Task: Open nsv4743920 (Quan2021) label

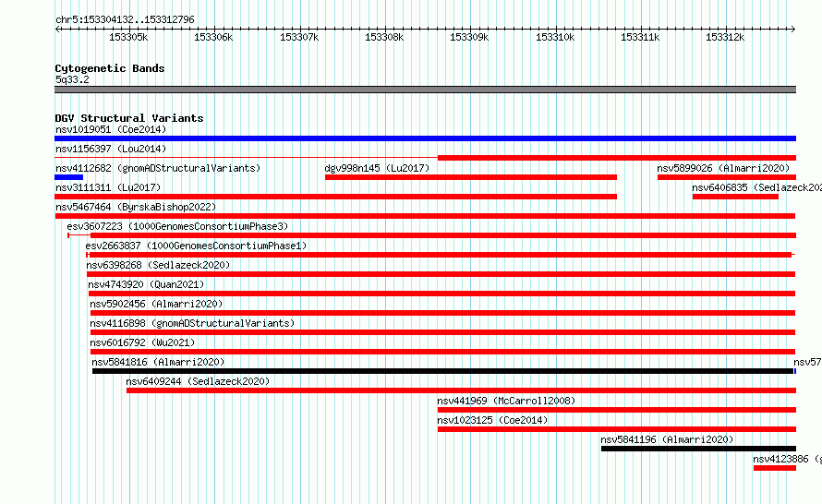Action: click(146, 284)
